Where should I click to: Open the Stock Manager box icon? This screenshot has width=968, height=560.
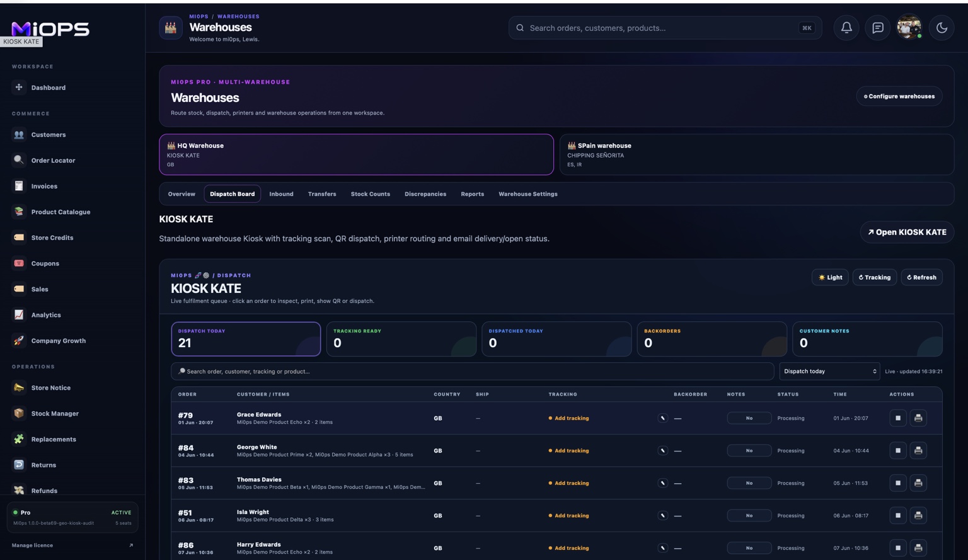click(x=19, y=413)
